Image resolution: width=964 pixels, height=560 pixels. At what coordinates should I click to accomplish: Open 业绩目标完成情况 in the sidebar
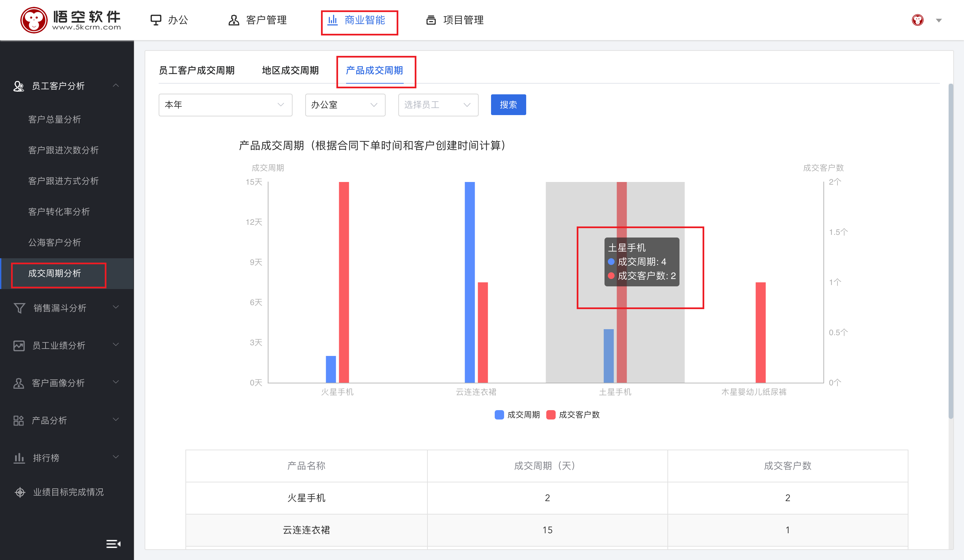[68, 492]
